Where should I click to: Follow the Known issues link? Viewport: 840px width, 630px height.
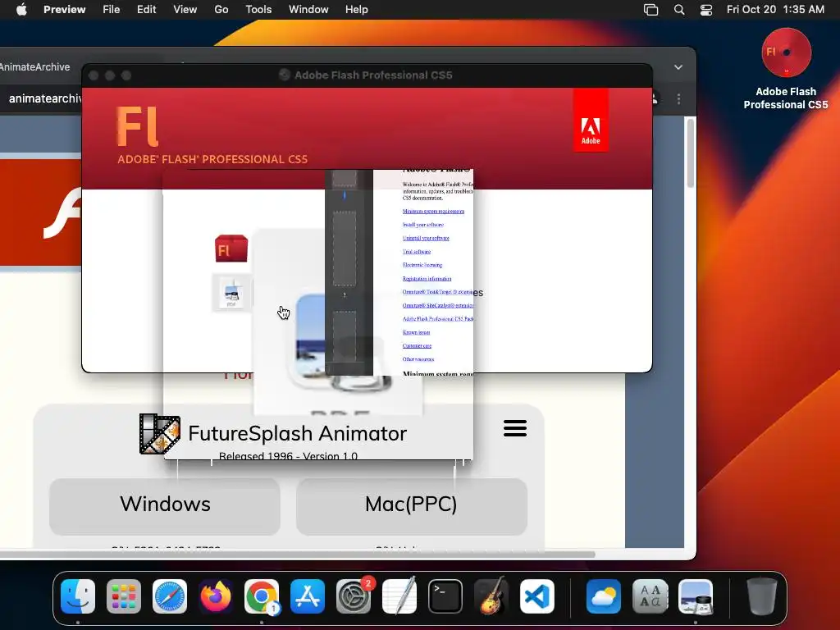(x=416, y=332)
